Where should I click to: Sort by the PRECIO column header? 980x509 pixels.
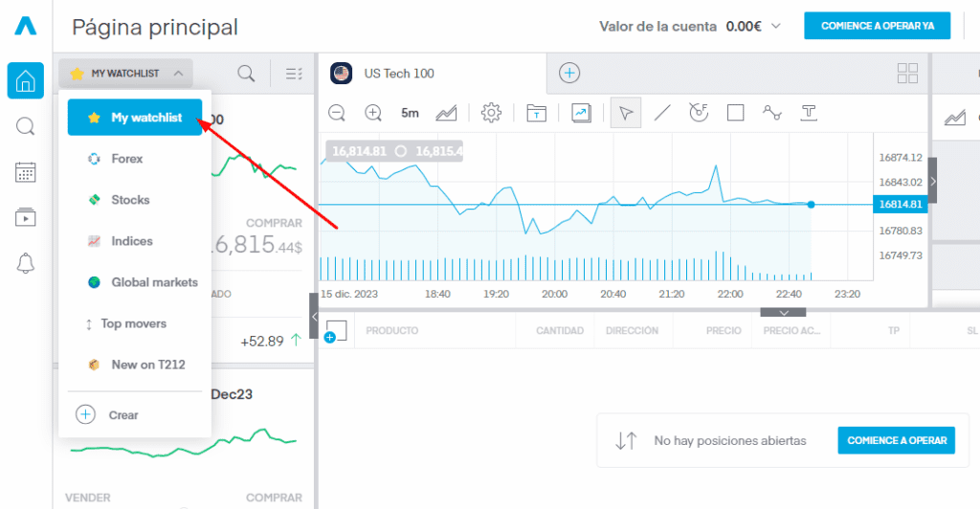724,331
